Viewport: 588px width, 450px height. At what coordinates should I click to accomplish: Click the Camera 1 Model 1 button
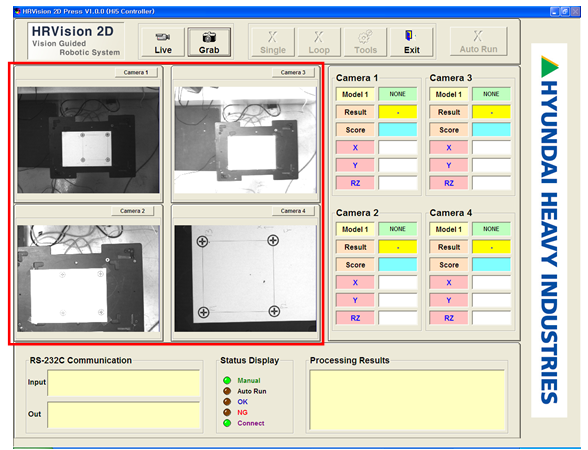coord(355,94)
